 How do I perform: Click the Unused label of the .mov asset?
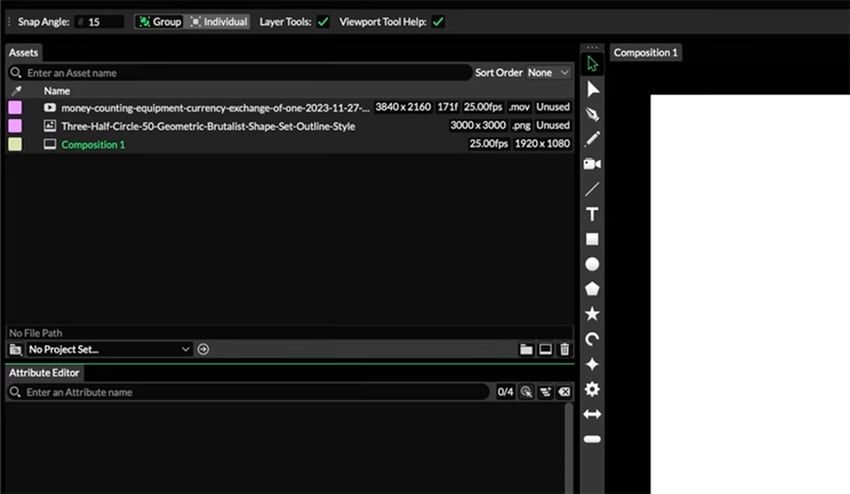pyautogui.click(x=553, y=107)
